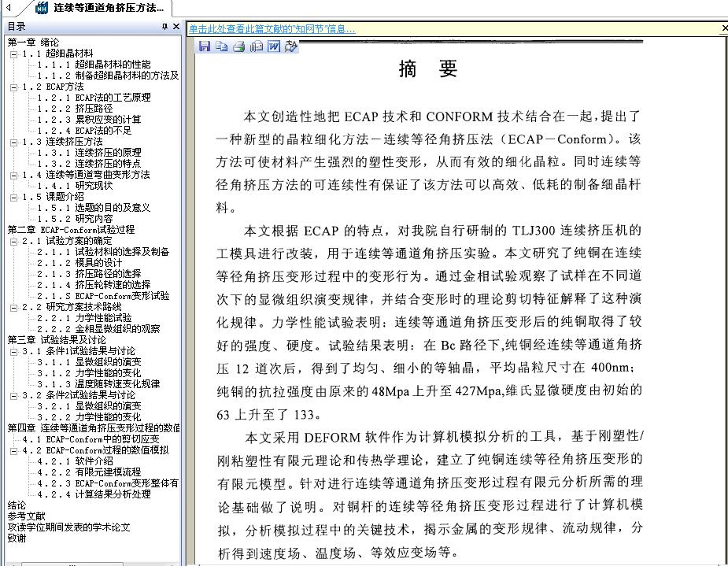728x566 pixels.
Task: Open 2.1.1 试验材料的选择及制备
Action: pyautogui.click(x=103, y=252)
